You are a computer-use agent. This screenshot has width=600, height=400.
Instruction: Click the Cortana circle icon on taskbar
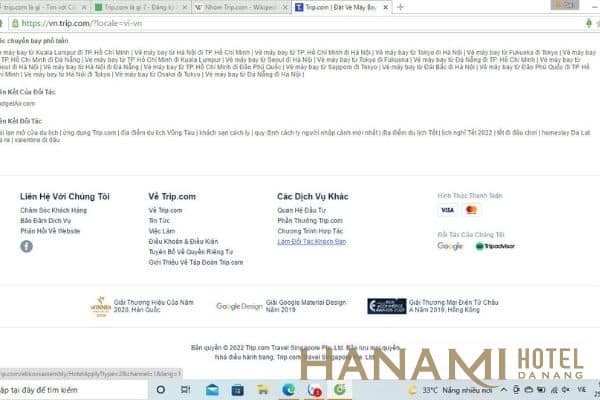click(x=161, y=390)
